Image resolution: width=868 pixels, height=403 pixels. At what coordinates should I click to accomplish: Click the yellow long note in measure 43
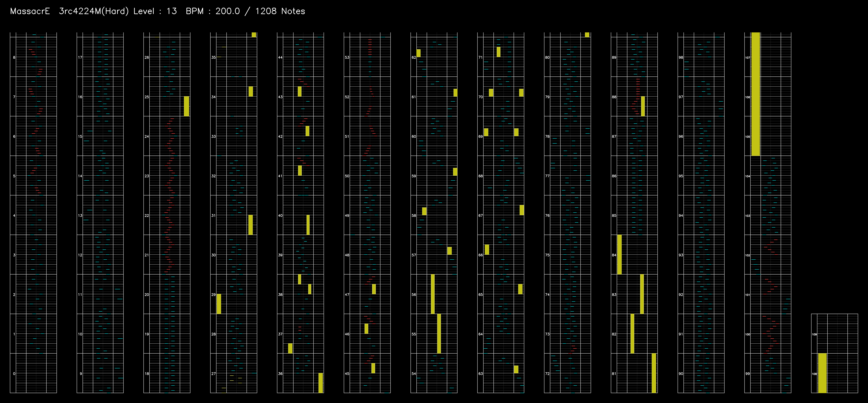click(300, 91)
